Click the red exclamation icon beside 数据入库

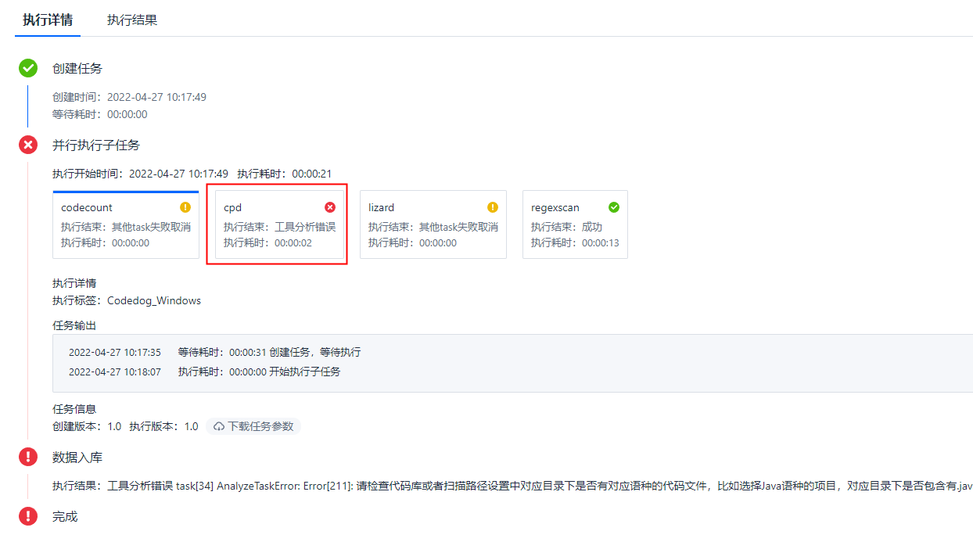click(x=27, y=457)
